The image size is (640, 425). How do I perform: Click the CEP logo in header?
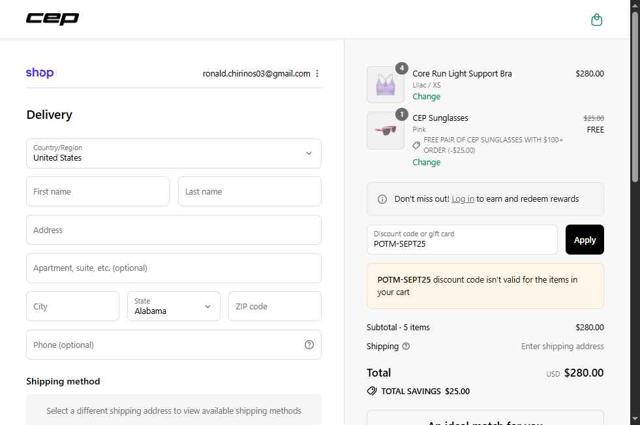[x=52, y=19]
